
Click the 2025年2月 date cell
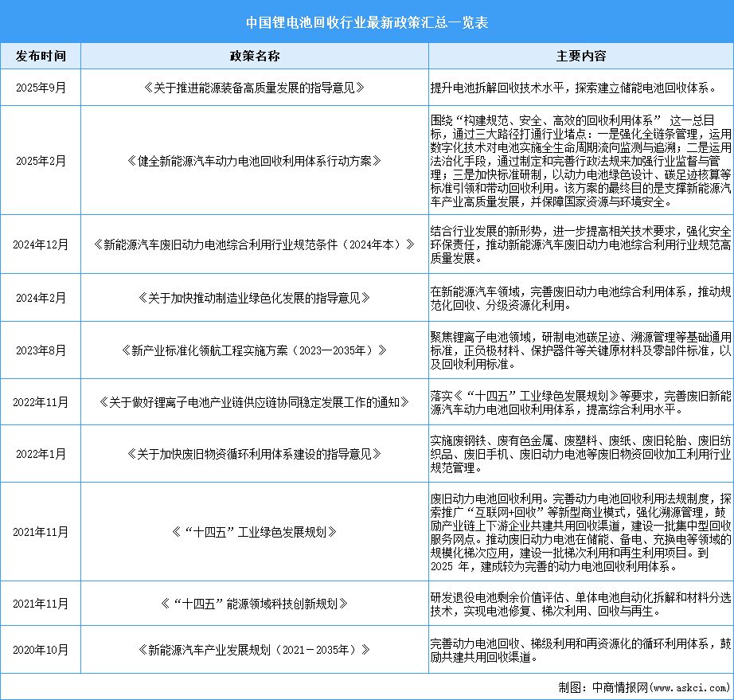click(41, 160)
